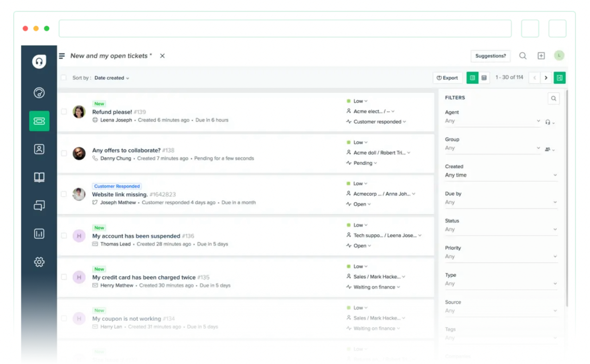Click the search magnifier in top bar
This screenshot has width=590, height=364.
pos(523,56)
